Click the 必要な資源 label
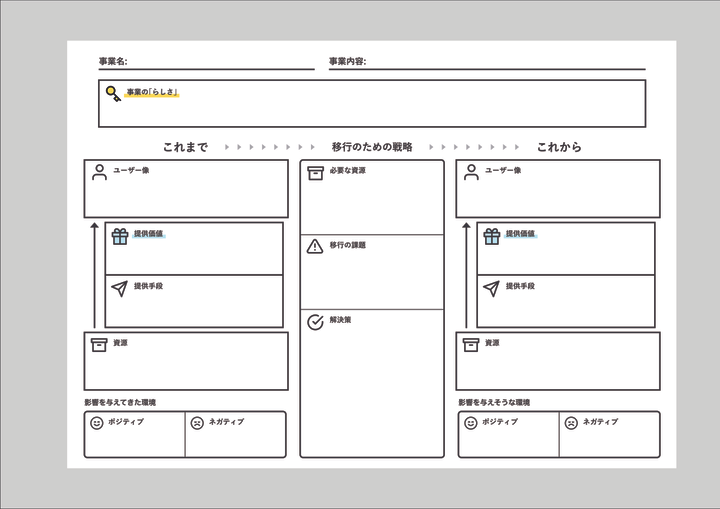This screenshot has width=720, height=509. pos(348,170)
